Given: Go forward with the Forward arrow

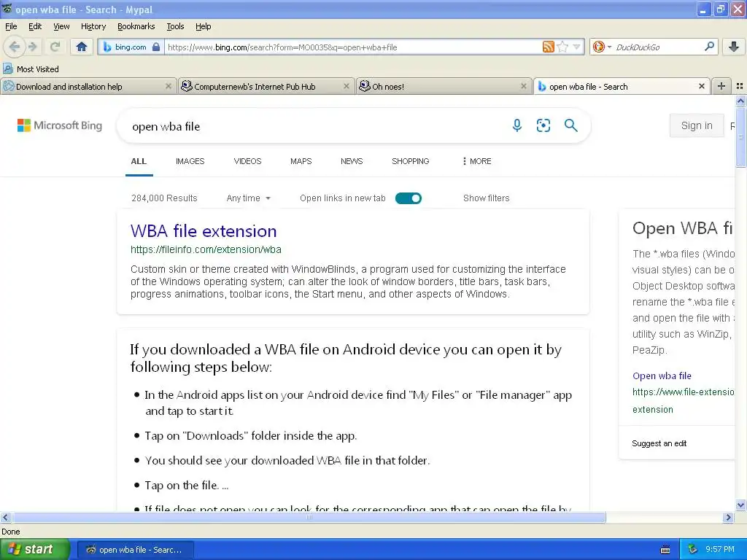Looking at the screenshot, I should (x=32, y=47).
